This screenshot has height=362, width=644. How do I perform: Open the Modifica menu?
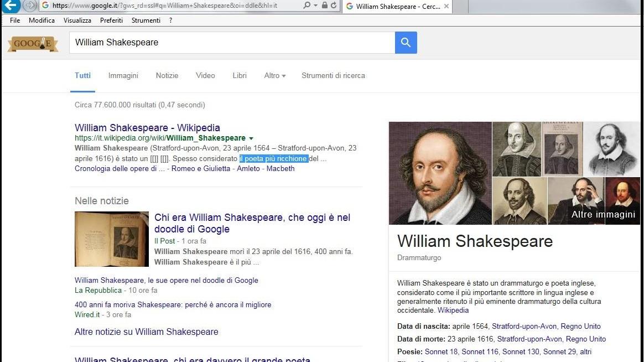click(41, 20)
